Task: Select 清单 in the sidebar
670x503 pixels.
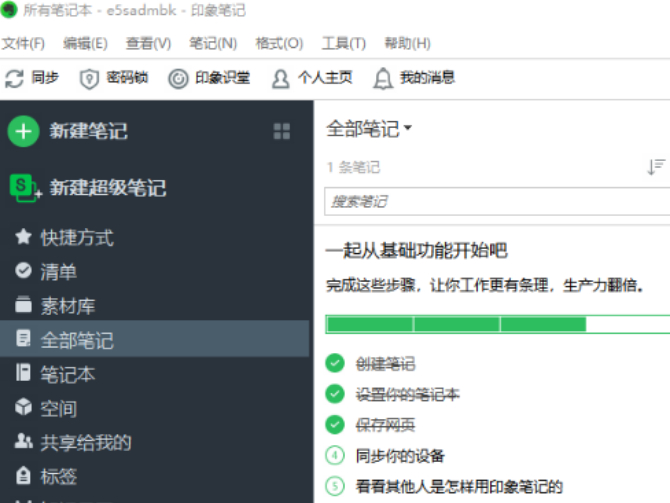Action: (x=59, y=272)
